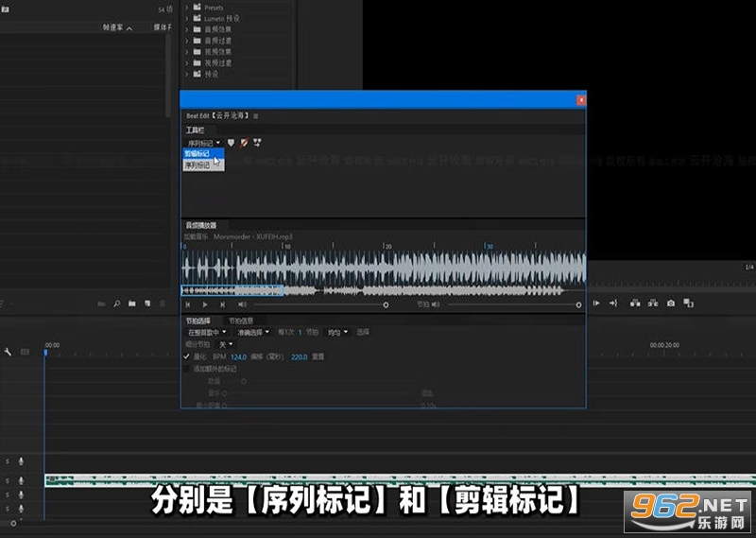Switch to the 节拍信息 tab
Screen dimensions: 756x538
pos(241,321)
